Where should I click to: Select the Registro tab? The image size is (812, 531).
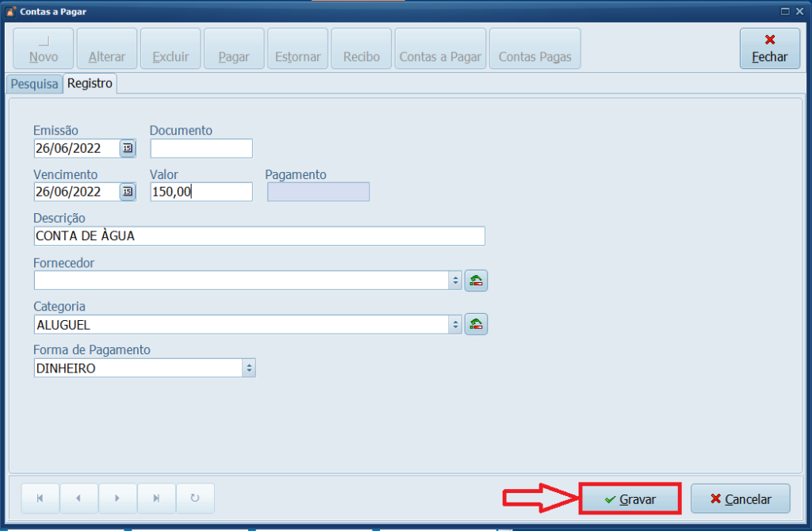[x=90, y=83]
